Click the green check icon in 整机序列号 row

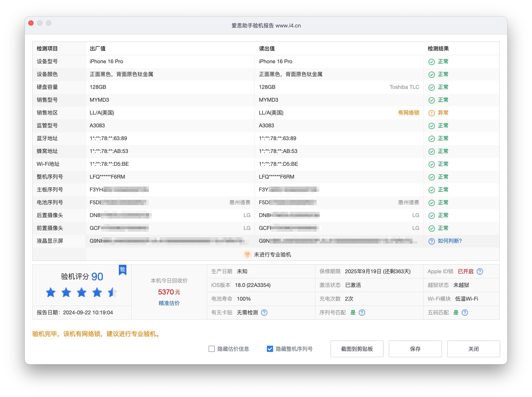tap(431, 177)
